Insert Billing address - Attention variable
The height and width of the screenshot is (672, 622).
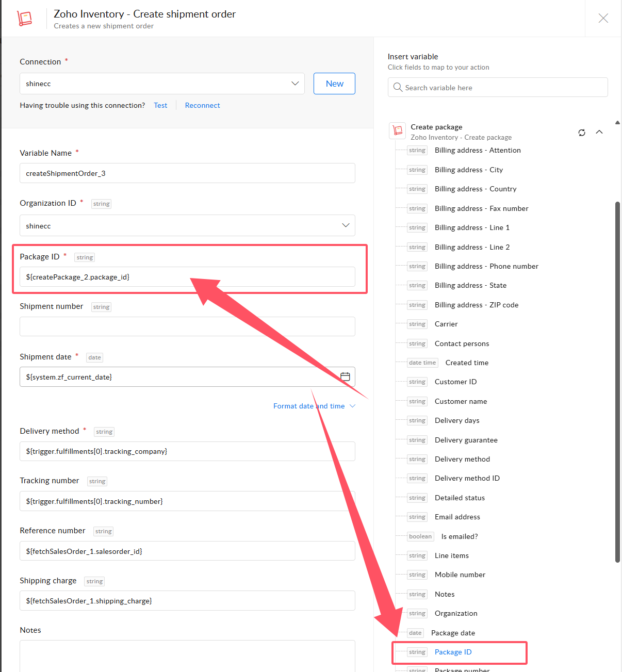478,150
